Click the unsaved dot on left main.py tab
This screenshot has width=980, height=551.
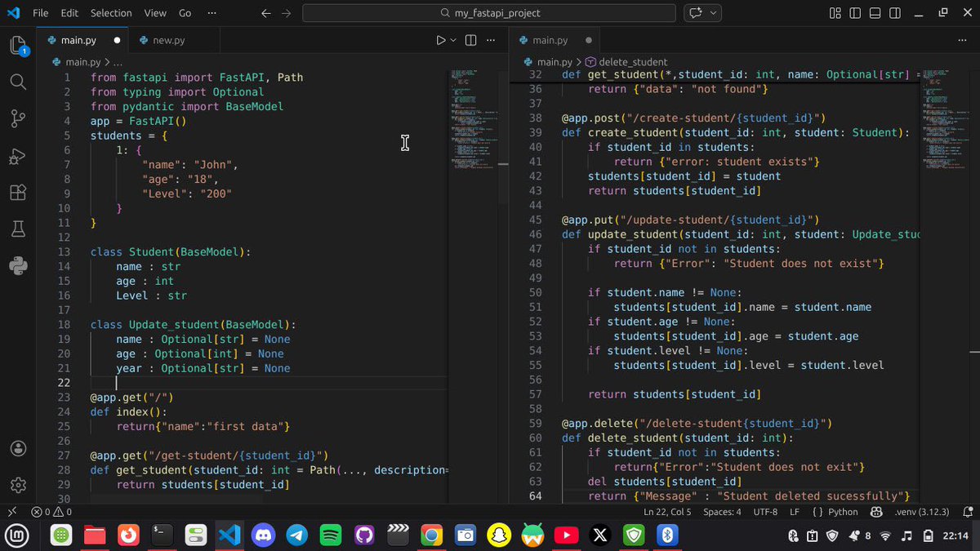tap(117, 40)
